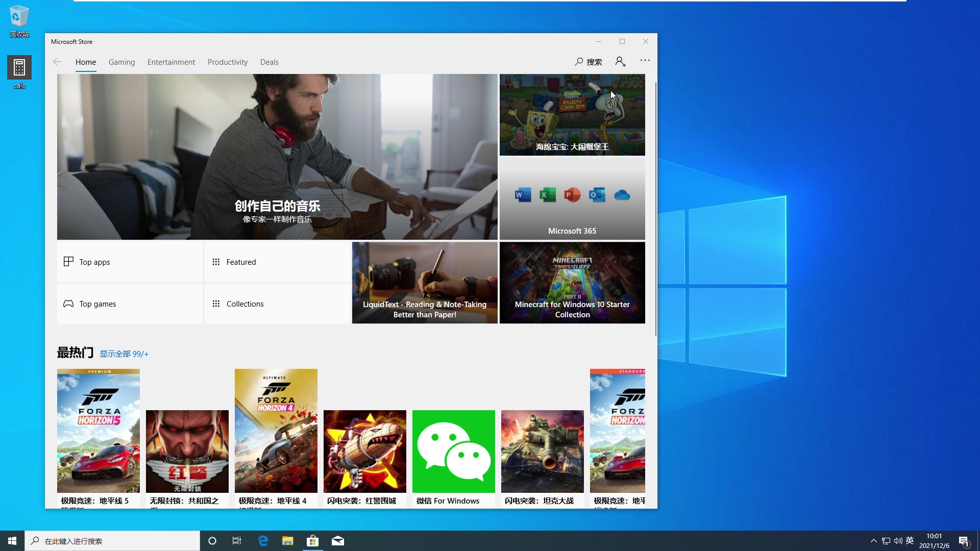Open the account sign-in person icon
Viewport: 980px width, 551px height.
[620, 62]
